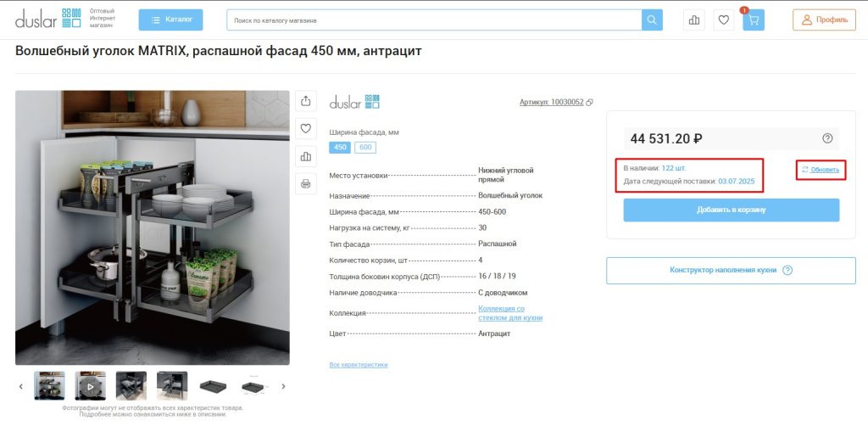Add product to favorites beside image

tap(305, 128)
